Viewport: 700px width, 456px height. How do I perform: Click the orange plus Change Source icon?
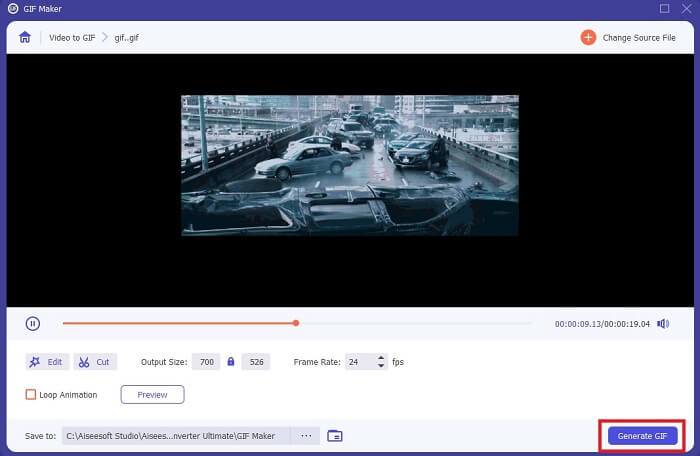pyautogui.click(x=588, y=38)
